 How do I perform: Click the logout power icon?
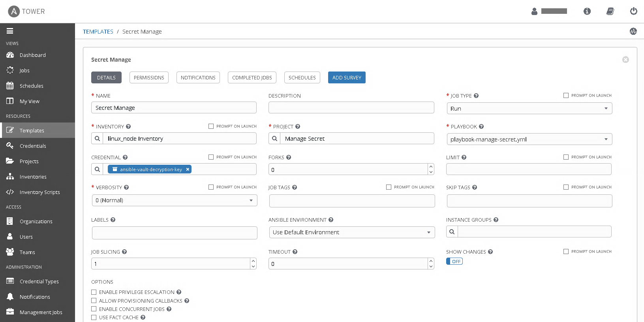coord(633,11)
